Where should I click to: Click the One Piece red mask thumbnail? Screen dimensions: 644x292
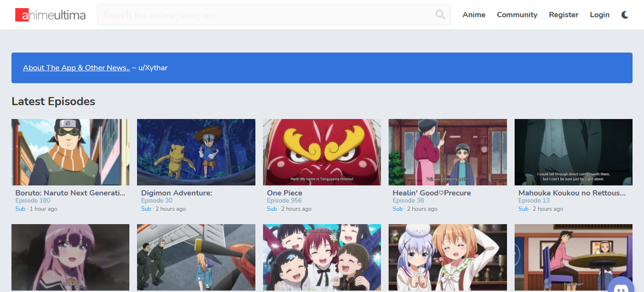tap(322, 152)
